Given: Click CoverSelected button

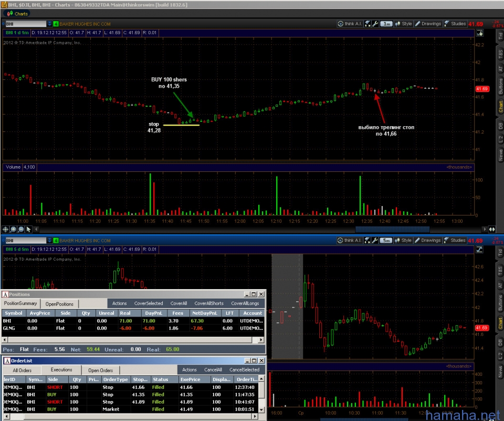Looking at the screenshot, I should pos(149,303).
